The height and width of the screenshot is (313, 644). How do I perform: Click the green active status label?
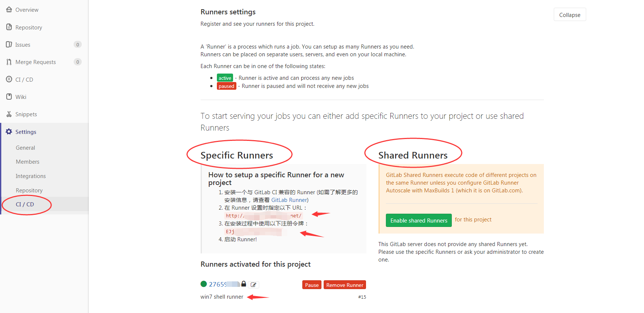coord(225,78)
